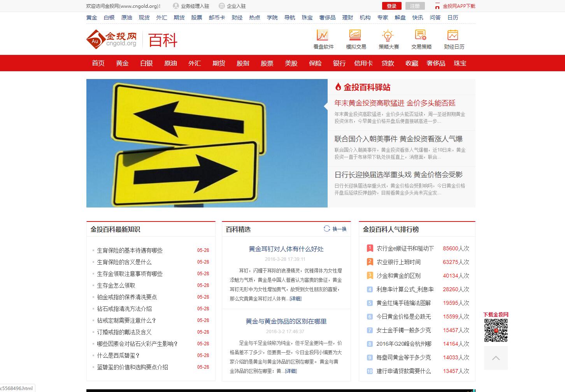The height and width of the screenshot is (392, 565).
Task: Click the 注册 button
Action: point(415,6)
